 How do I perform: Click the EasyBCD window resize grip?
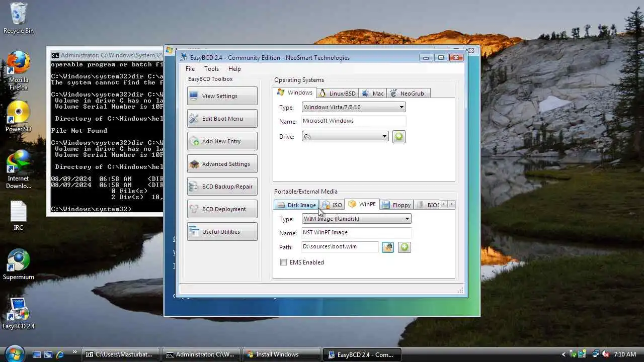point(460,291)
